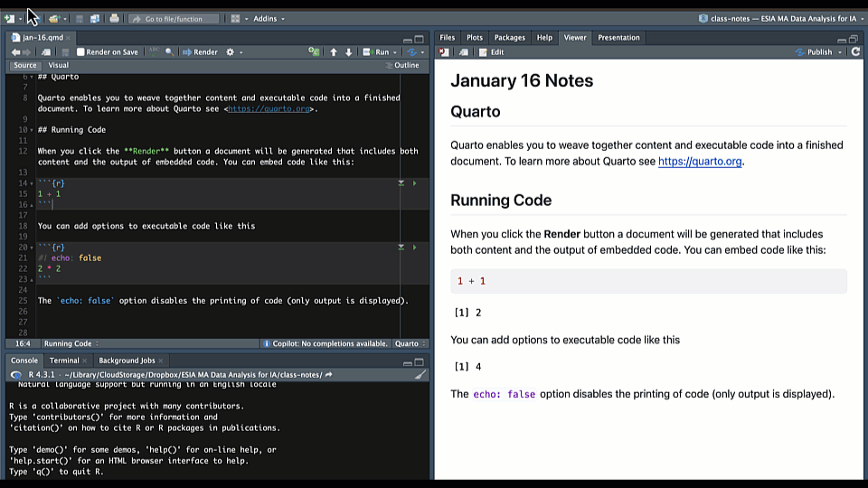
Task: Switch the editor to Visual mode
Action: click(58, 65)
